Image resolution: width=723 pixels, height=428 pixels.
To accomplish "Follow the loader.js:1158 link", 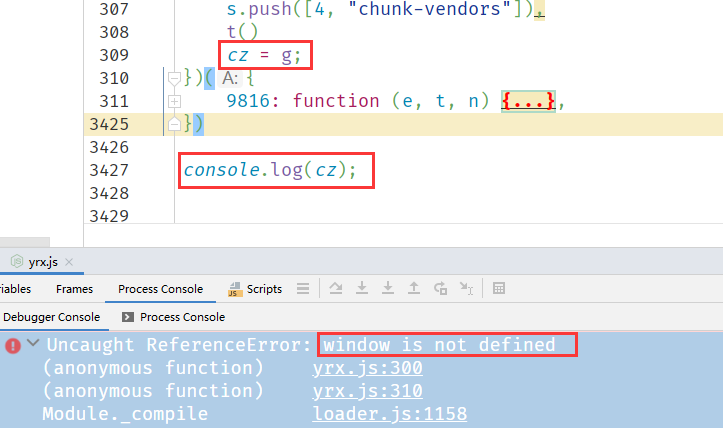I will point(389,414).
